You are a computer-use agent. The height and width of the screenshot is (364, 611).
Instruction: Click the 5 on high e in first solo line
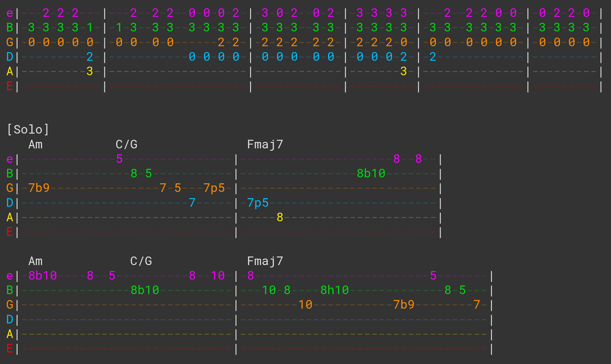pyautogui.click(x=119, y=159)
